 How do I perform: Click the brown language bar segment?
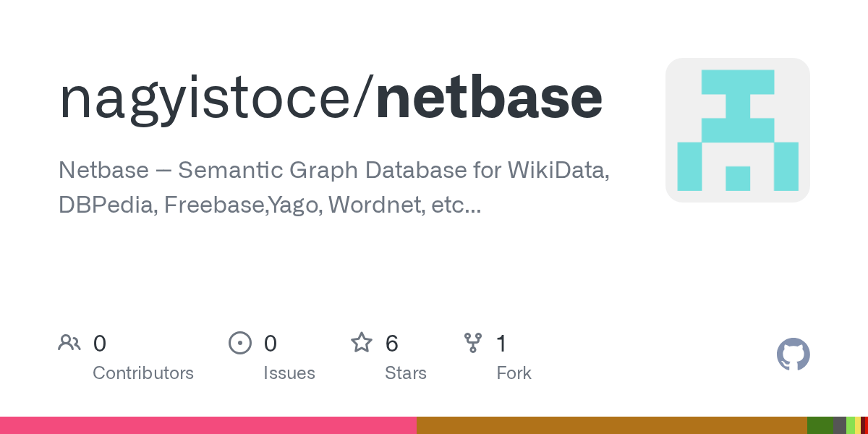[x=611, y=425]
